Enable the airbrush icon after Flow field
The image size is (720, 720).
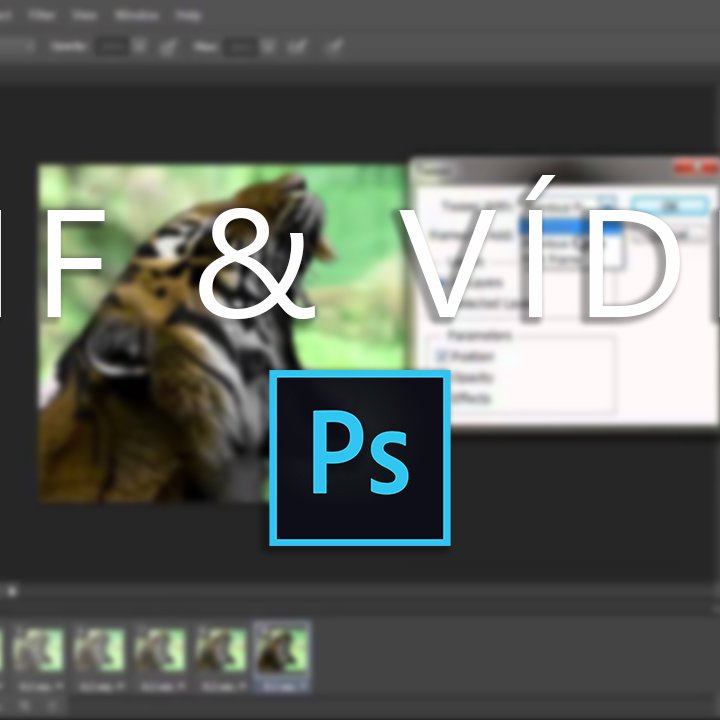pyautogui.click(x=297, y=47)
